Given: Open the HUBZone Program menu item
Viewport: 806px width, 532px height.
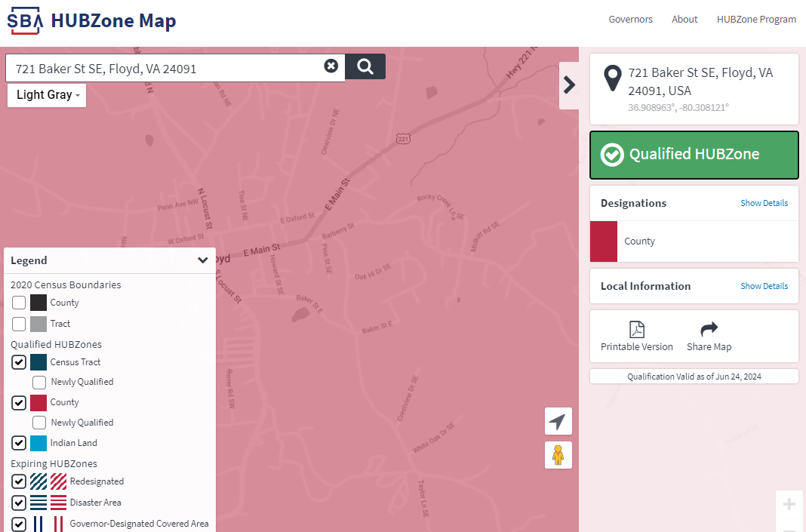Looking at the screenshot, I should (756, 19).
